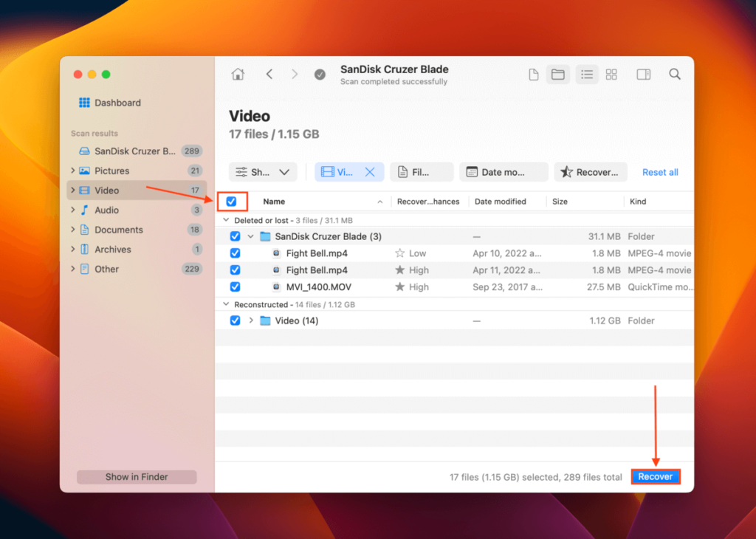
Task: Sort by Recovery chances column header
Action: coord(428,202)
